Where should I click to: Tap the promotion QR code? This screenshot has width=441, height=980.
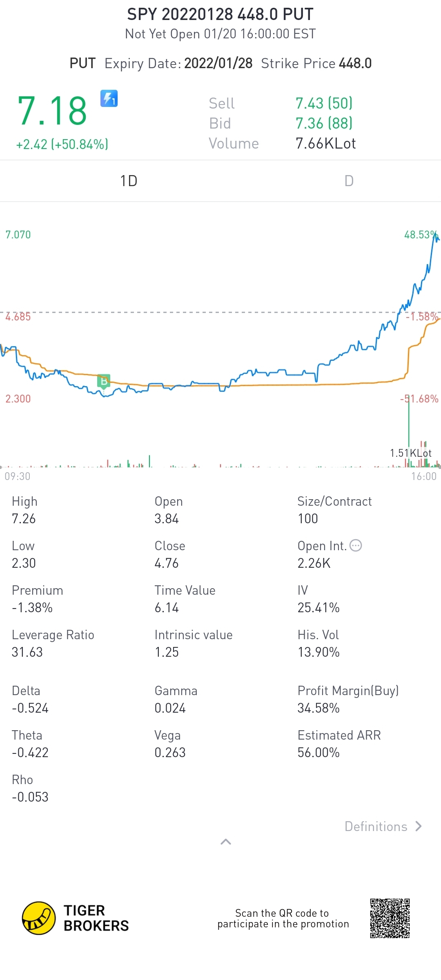390,918
